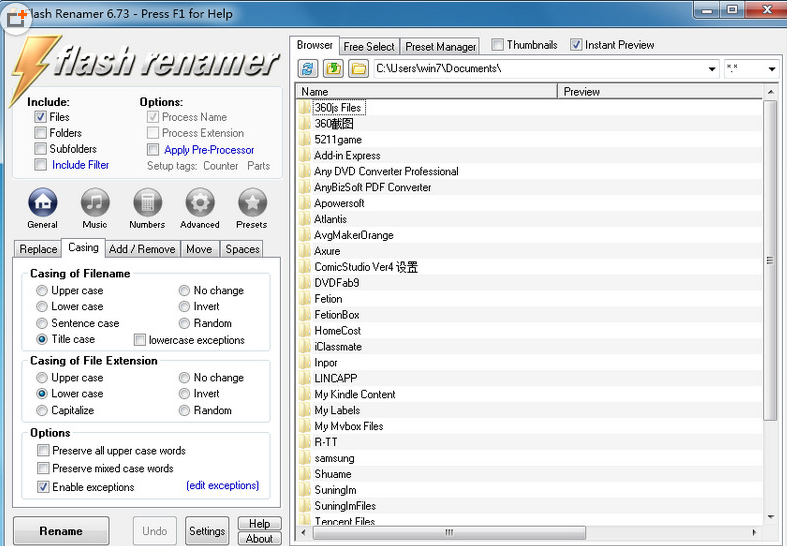Open the Music section icon
The width and height of the screenshot is (787, 546).
coord(95,203)
